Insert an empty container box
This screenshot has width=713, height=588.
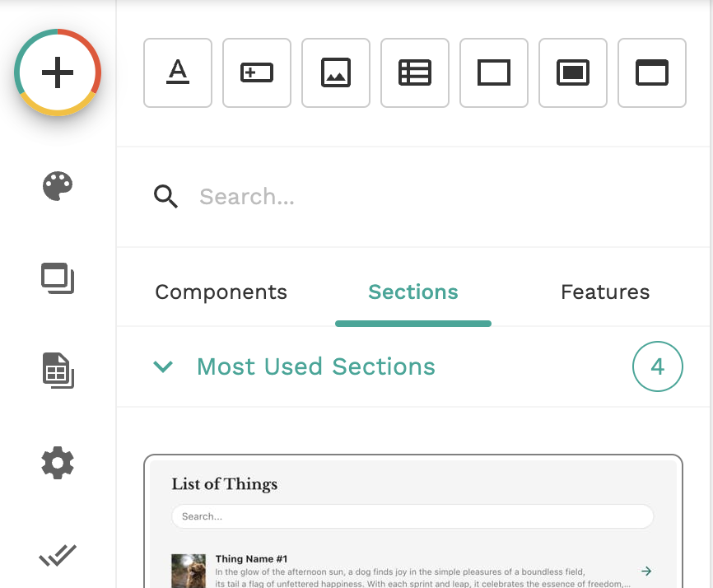click(494, 73)
